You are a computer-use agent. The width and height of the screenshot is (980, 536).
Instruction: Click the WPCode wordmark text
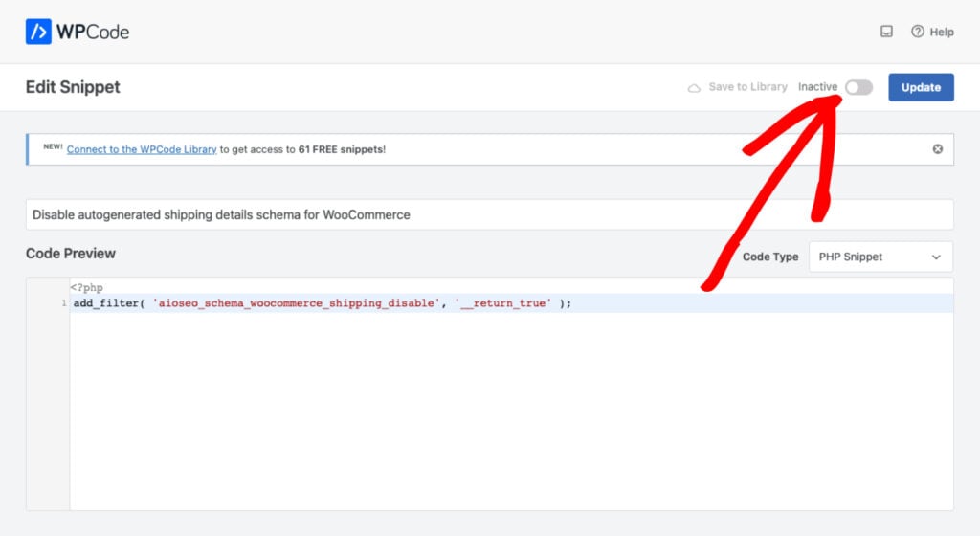93,32
